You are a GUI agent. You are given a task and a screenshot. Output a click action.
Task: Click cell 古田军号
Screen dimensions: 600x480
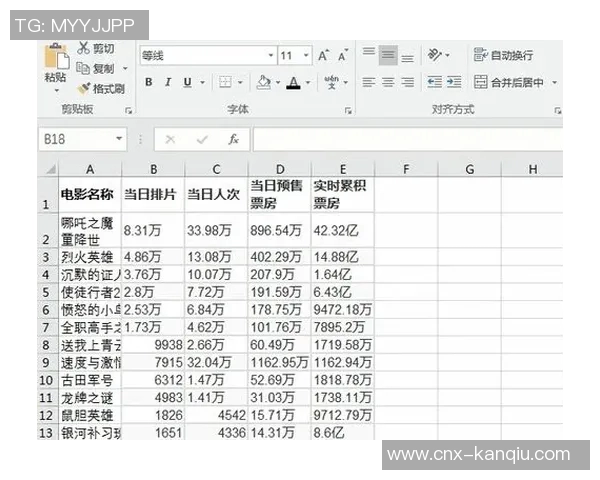(90, 380)
